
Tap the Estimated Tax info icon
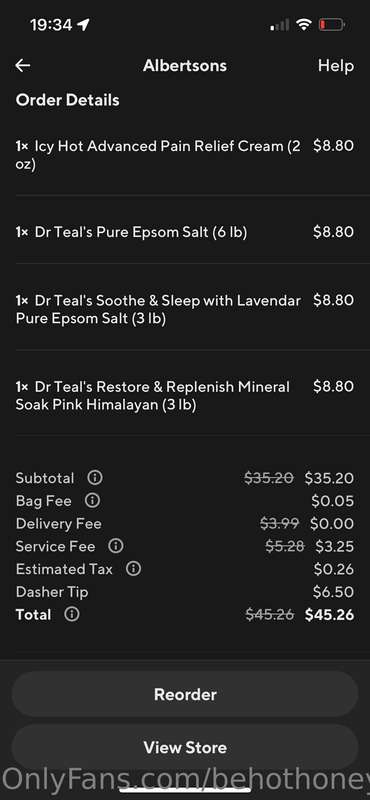(133, 569)
